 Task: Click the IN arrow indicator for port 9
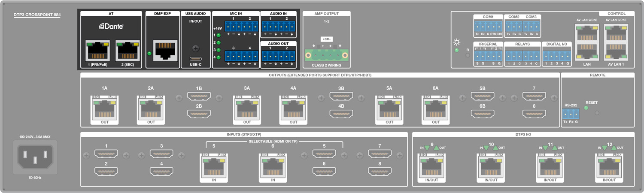428,148
